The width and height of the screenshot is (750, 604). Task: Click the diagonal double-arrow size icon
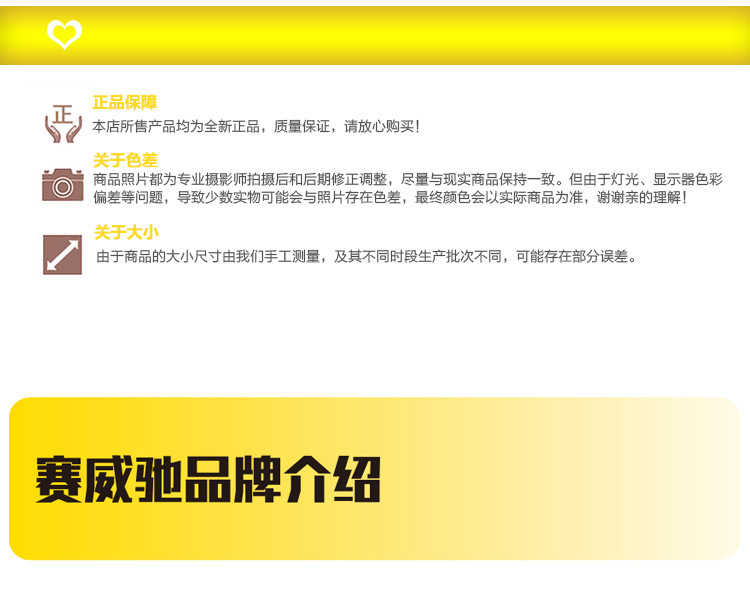63,254
